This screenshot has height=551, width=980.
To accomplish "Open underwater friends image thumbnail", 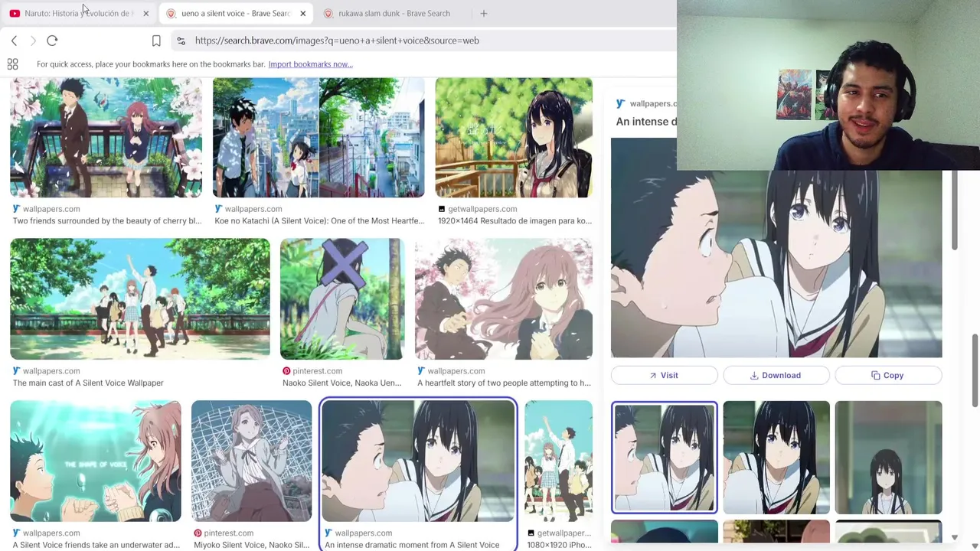I will (x=96, y=461).
